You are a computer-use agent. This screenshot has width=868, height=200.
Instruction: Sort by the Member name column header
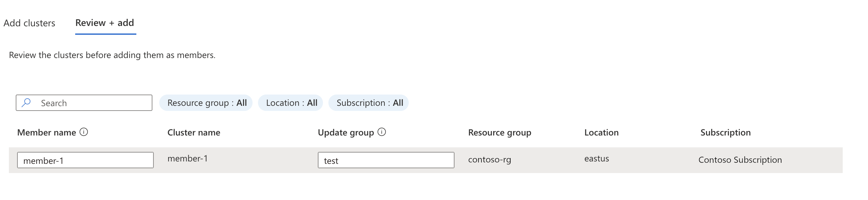point(47,132)
